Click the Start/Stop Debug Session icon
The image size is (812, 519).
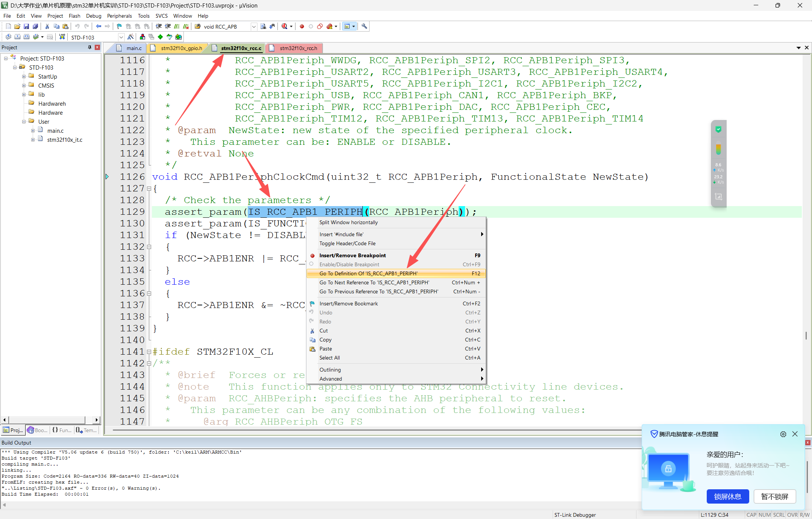point(285,26)
